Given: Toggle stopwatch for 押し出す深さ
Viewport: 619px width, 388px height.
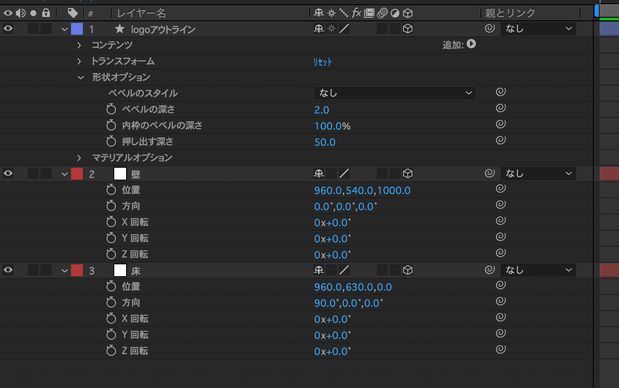Looking at the screenshot, I should (111, 141).
